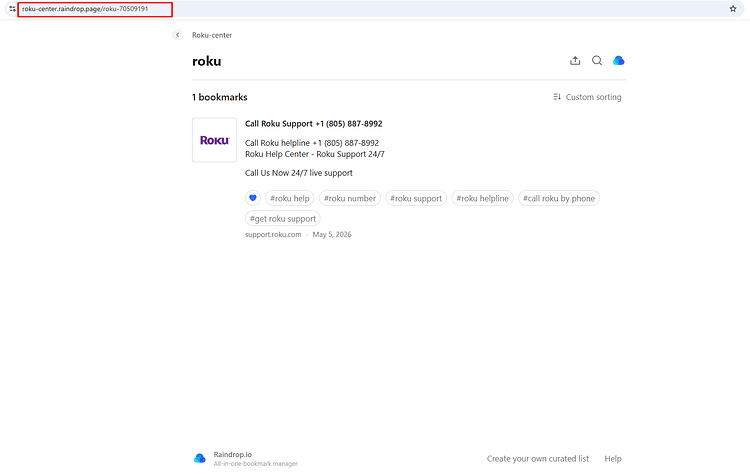Click the roku collection title

[x=207, y=61]
